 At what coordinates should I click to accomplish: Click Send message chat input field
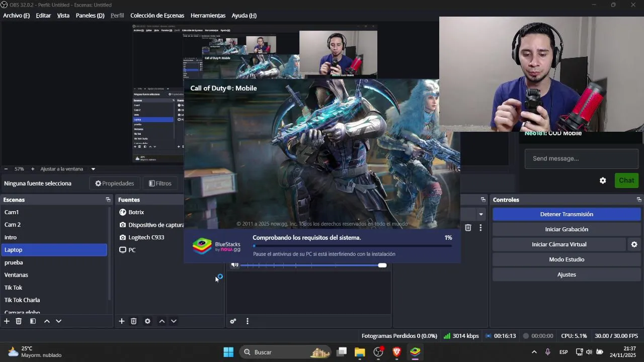(x=582, y=158)
